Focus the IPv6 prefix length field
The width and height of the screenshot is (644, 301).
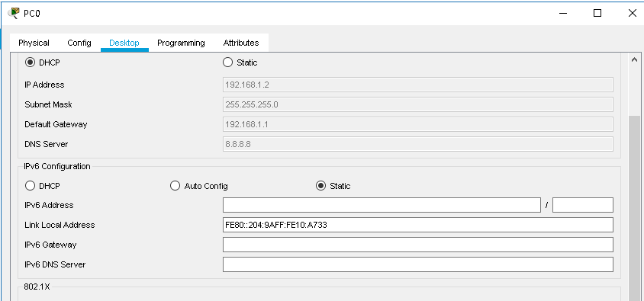[583, 205]
